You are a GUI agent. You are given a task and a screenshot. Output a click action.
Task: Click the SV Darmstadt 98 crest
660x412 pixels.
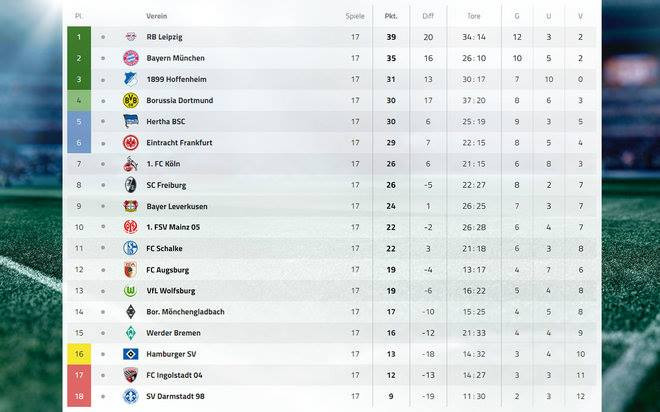tap(130, 396)
